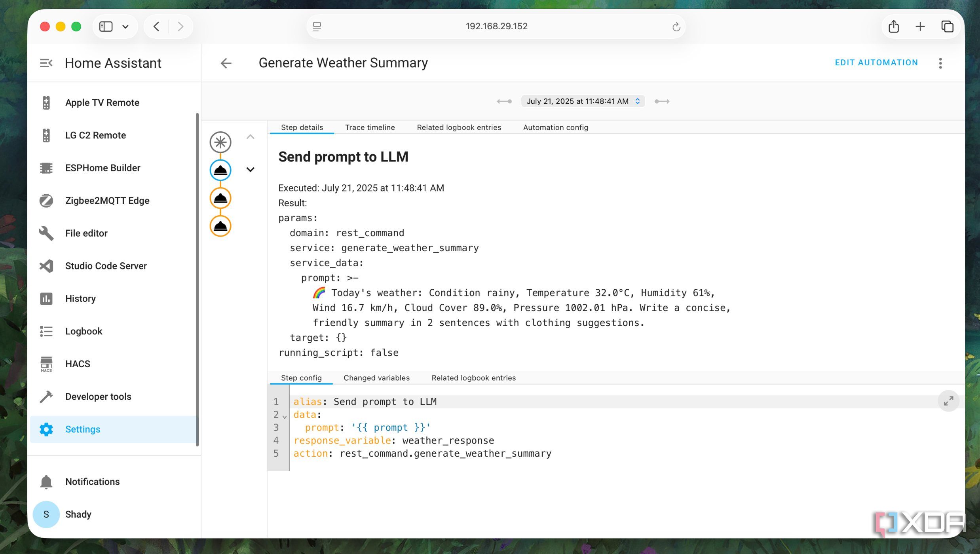This screenshot has width=980, height=554.
Task: Open Safari sidebar options dropdown chevron
Action: 125,27
